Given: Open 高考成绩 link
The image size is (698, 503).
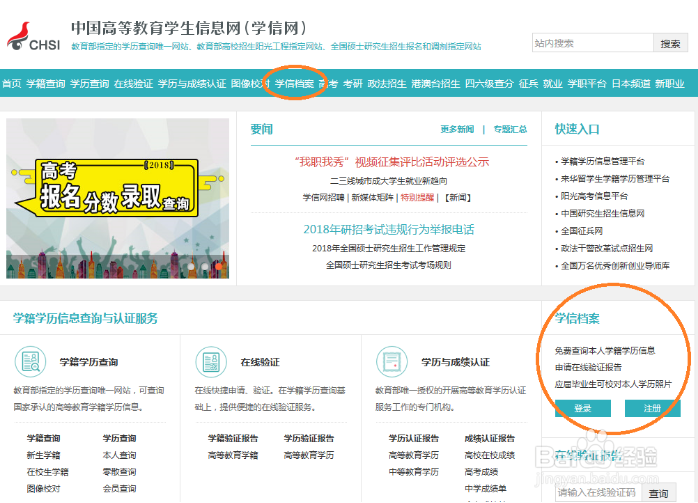Looking at the screenshot, I should 481,472.
